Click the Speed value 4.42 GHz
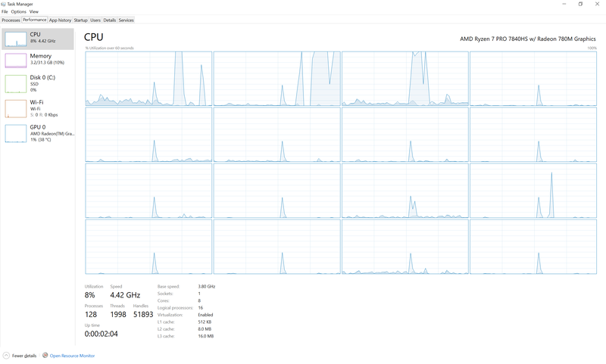The image size is (606, 364). pos(125,295)
